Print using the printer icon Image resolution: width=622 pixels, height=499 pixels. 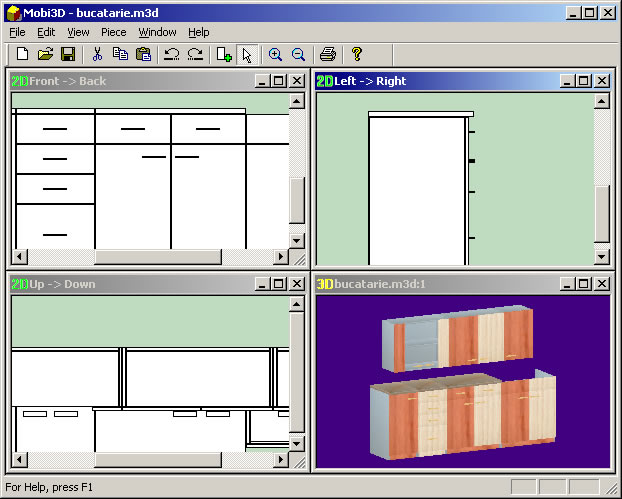click(328, 54)
